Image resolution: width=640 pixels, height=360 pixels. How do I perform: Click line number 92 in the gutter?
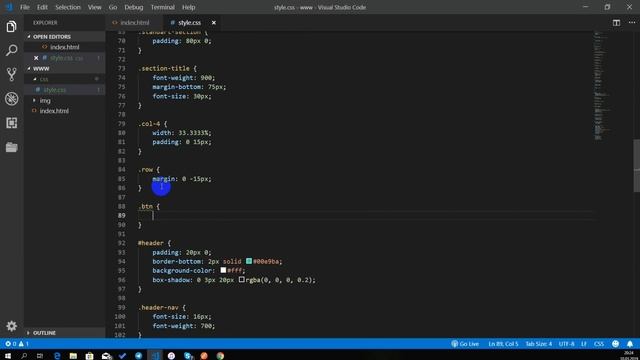(x=121, y=243)
